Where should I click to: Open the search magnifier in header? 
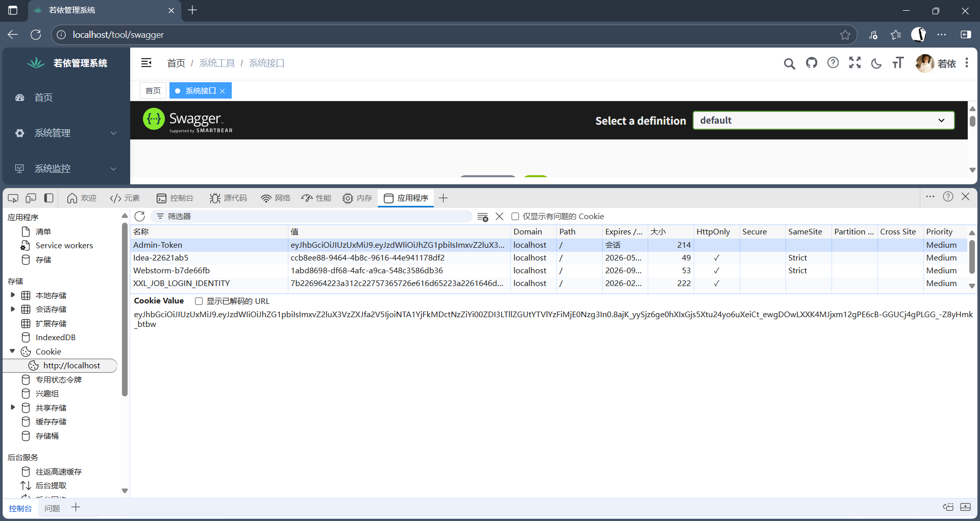(789, 63)
